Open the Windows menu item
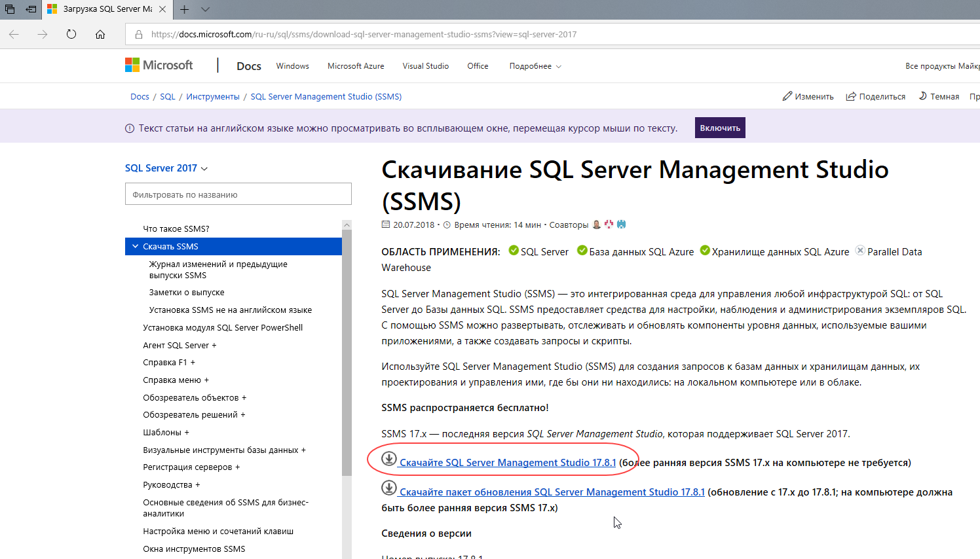The height and width of the screenshot is (559, 980). [292, 66]
